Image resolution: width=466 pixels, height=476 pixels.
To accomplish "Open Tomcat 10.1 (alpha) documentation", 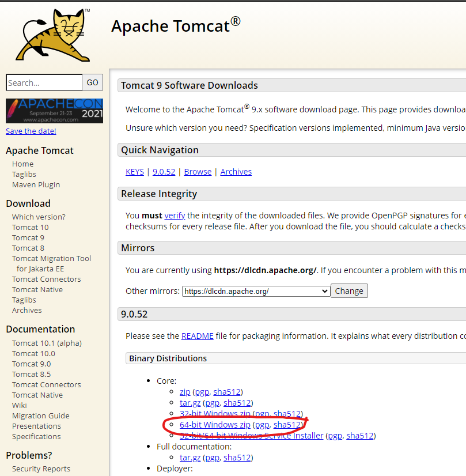I will (x=47, y=343).
